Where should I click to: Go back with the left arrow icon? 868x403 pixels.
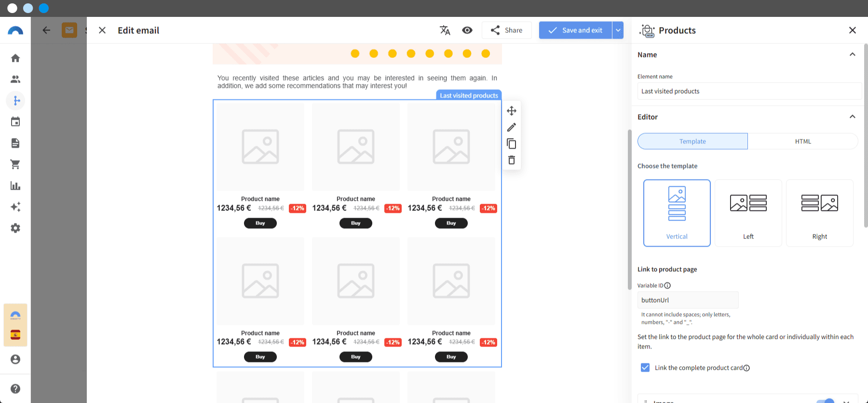click(x=46, y=30)
